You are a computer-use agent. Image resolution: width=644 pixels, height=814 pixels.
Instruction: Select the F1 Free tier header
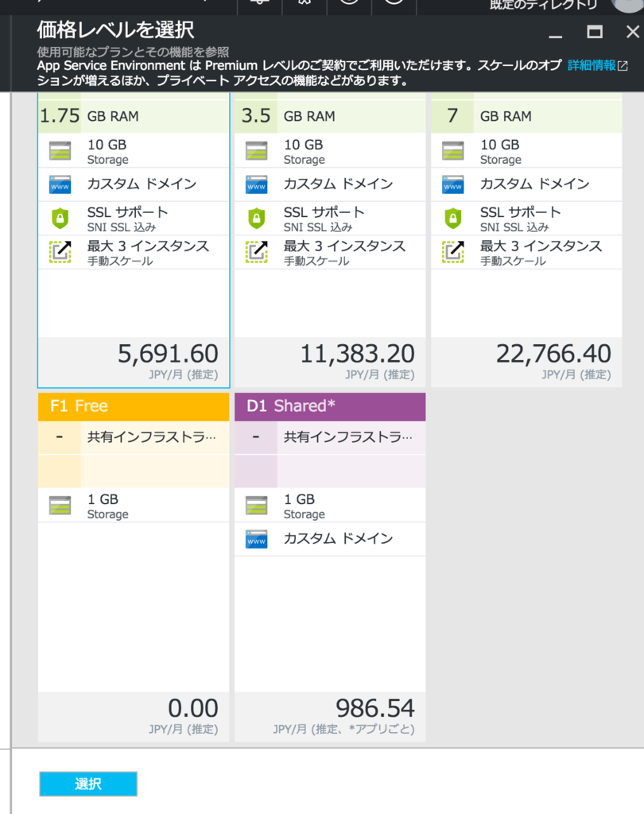click(x=134, y=406)
